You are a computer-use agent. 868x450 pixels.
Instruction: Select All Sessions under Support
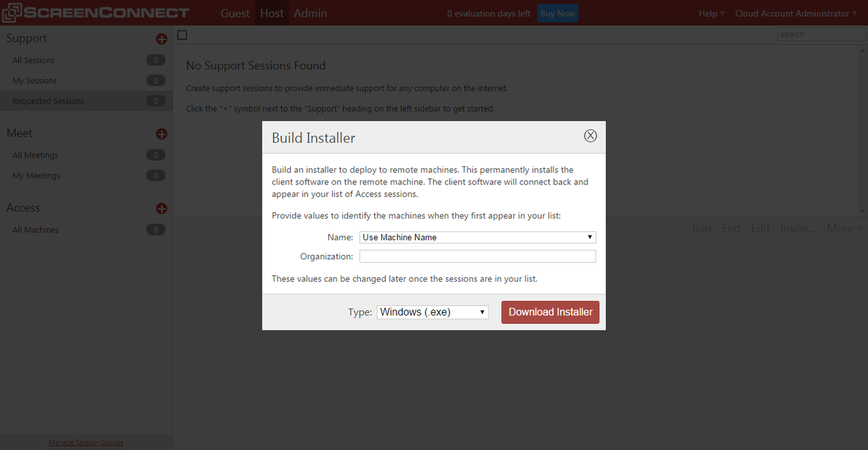tap(86, 60)
